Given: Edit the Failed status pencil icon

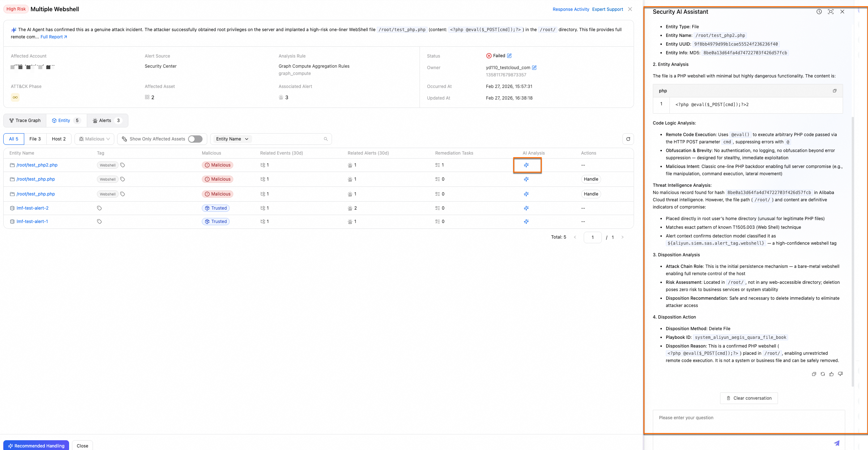Looking at the screenshot, I should pos(509,56).
